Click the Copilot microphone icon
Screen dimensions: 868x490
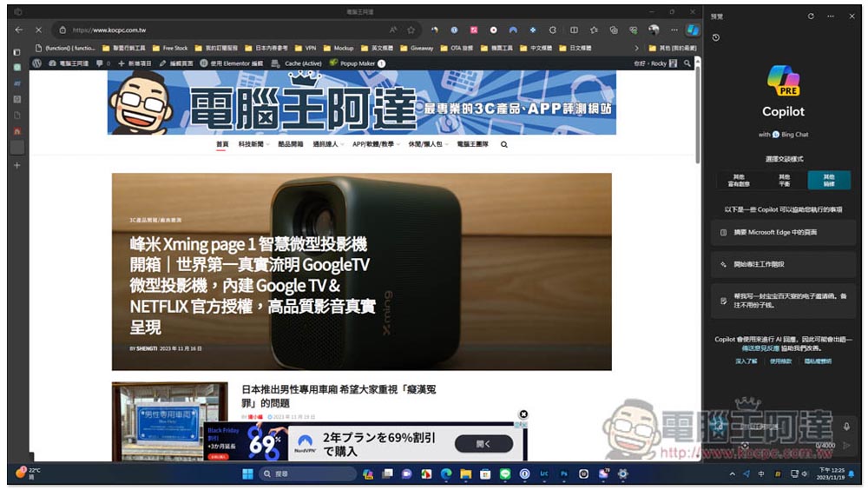tap(846, 427)
